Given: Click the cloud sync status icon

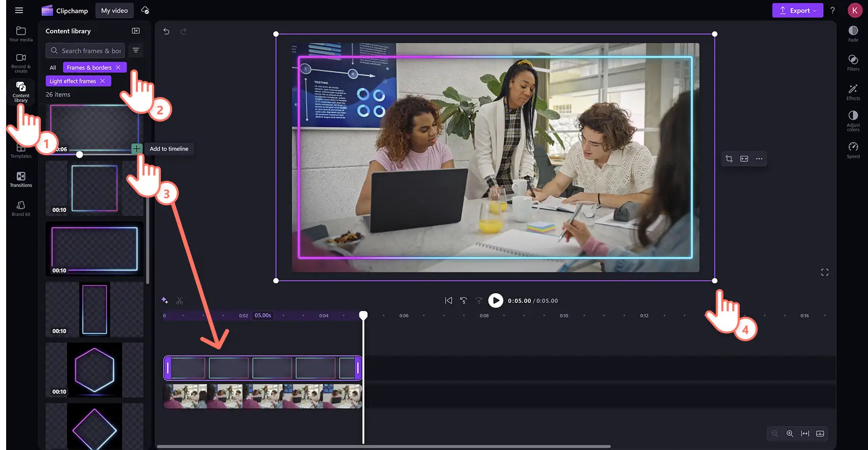Looking at the screenshot, I should pyautogui.click(x=145, y=10).
